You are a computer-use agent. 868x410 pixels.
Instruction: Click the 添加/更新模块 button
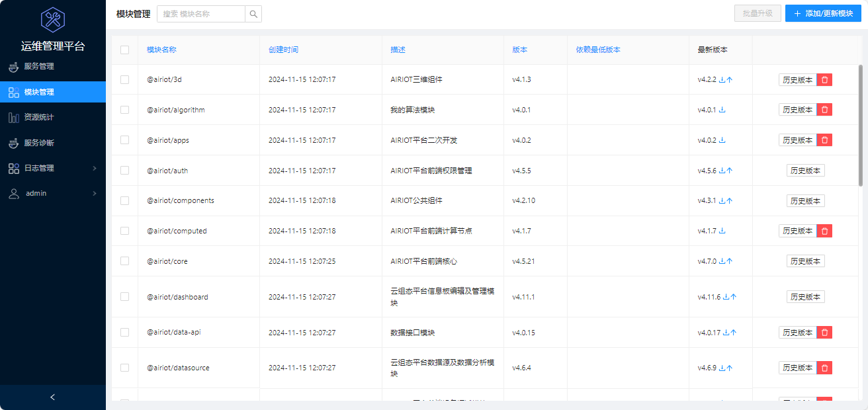pos(823,13)
